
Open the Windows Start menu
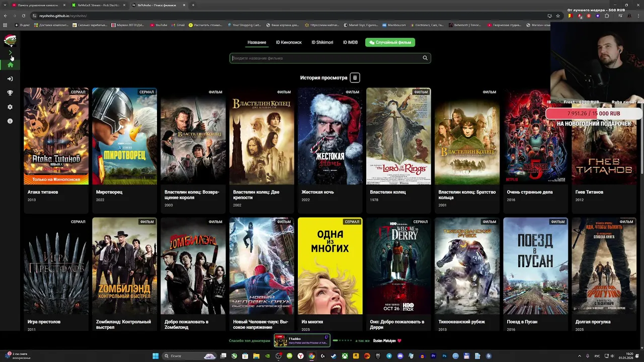tap(156, 356)
